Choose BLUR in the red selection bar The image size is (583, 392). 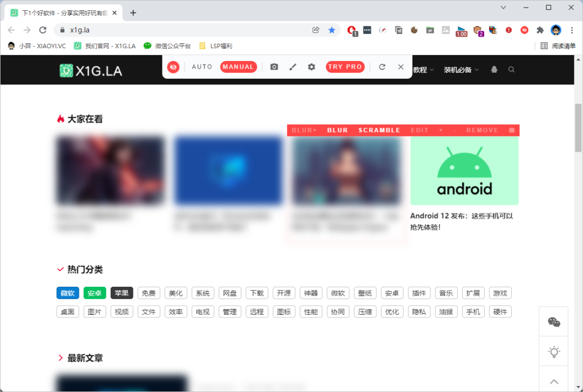click(337, 130)
